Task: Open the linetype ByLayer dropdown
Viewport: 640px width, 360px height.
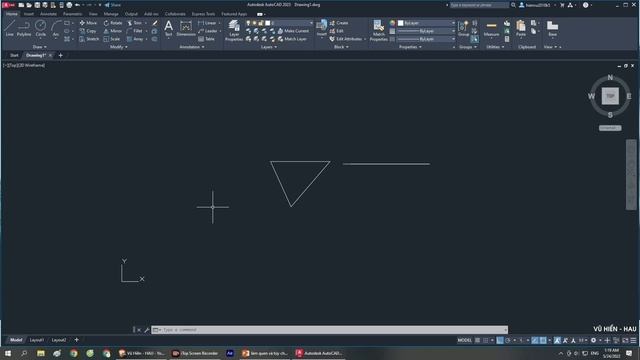Action: pos(426,39)
